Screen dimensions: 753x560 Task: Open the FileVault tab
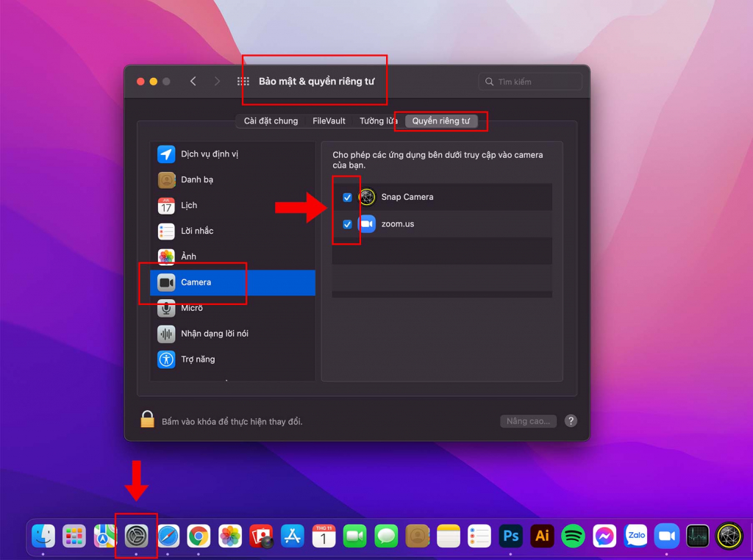tap(329, 121)
